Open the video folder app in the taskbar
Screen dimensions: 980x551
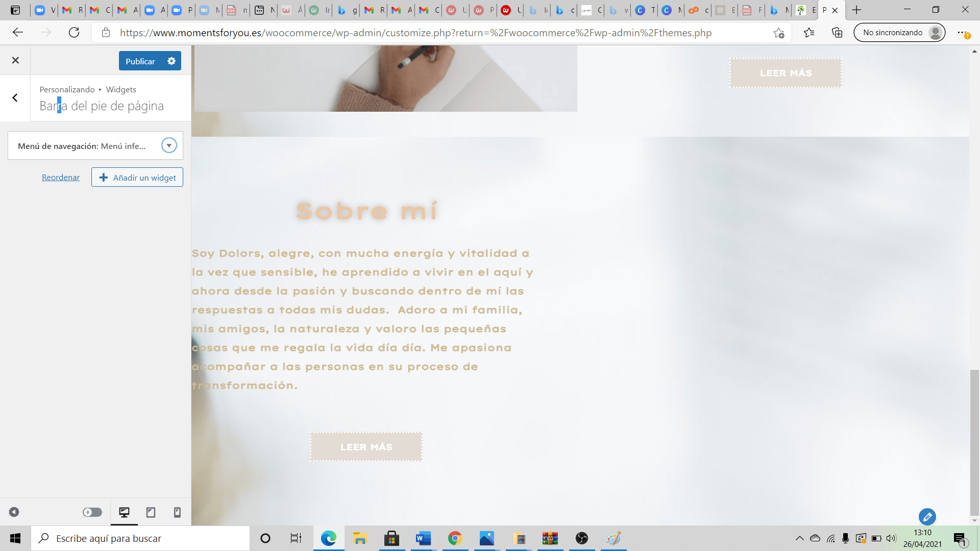519,538
